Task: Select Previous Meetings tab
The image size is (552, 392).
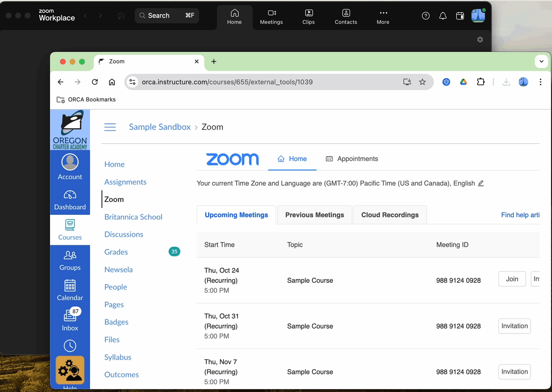Action: [315, 215]
